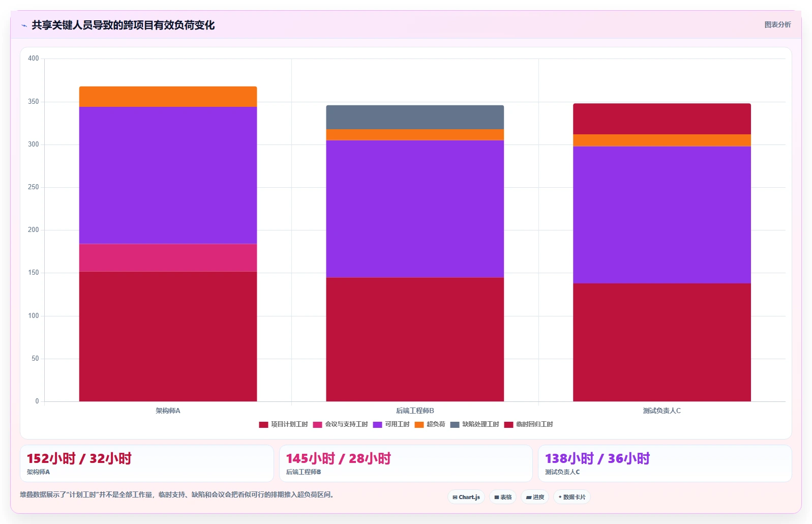Click the 图表分析 label in the header
The image size is (812, 524).
tap(777, 24)
